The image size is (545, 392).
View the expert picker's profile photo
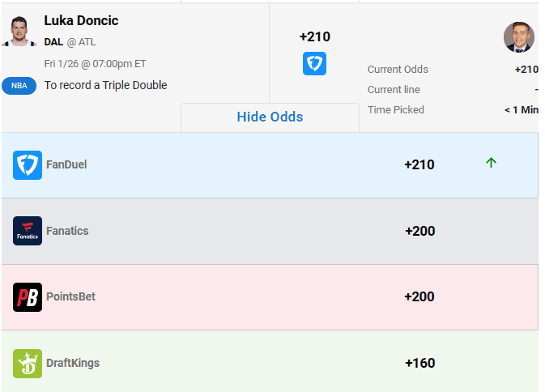coord(518,37)
